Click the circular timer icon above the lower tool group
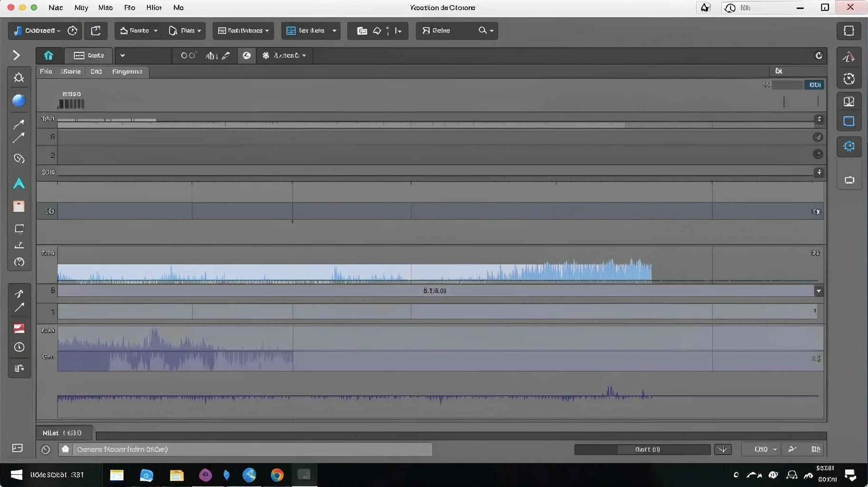 click(19, 262)
